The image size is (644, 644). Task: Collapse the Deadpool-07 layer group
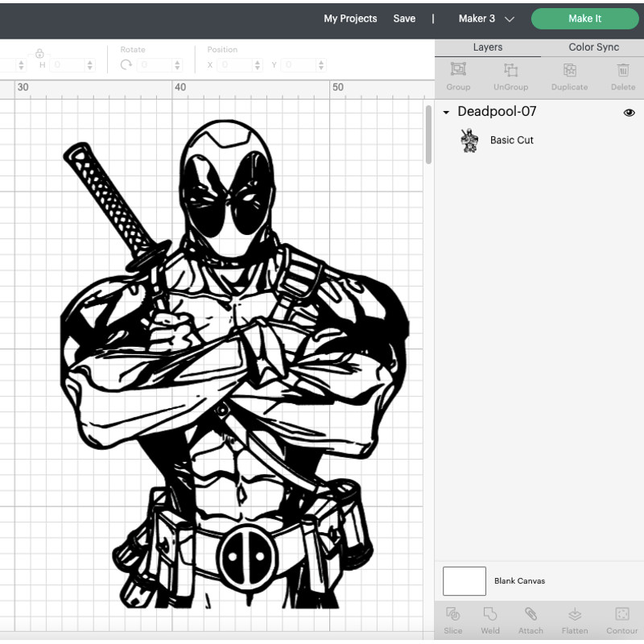click(x=446, y=113)
